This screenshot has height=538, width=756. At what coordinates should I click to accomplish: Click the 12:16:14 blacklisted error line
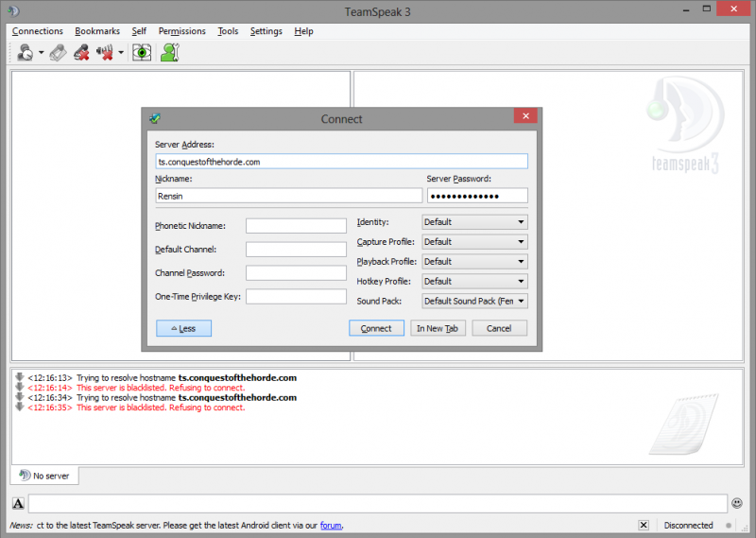136,388
